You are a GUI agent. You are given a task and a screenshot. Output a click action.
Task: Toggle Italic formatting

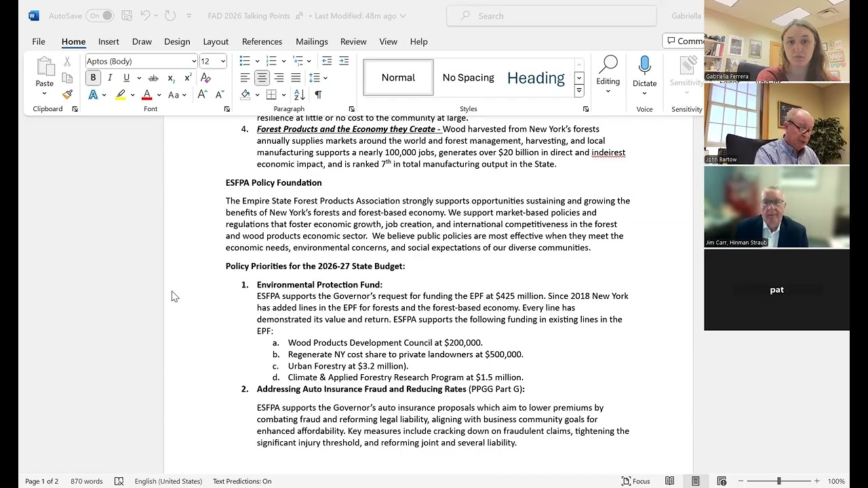tap(110, 78)
